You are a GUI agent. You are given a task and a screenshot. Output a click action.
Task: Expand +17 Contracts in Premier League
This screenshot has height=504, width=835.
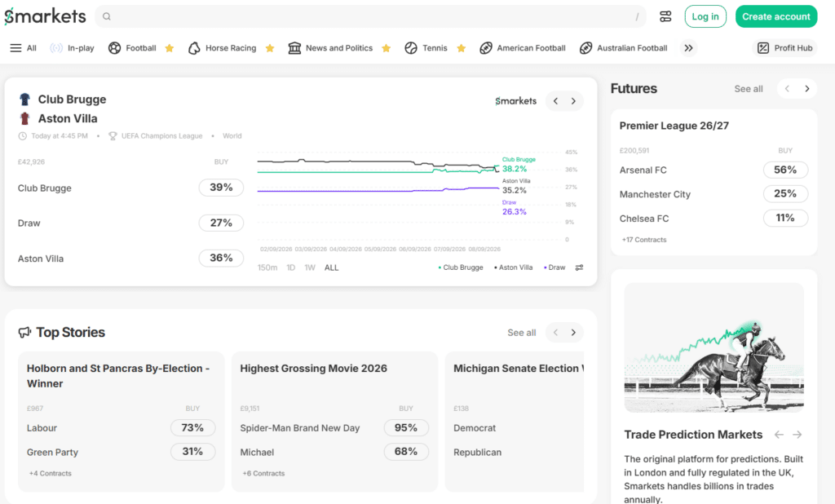click(644, 240)
